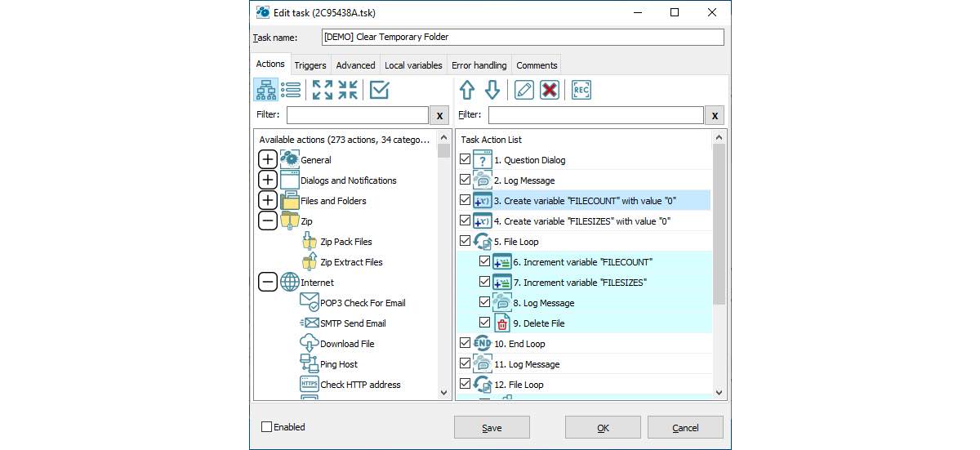The width and height of the screenshot is (980, 450).
Task: Open the Triggers tab
Action: coord(310,65)
